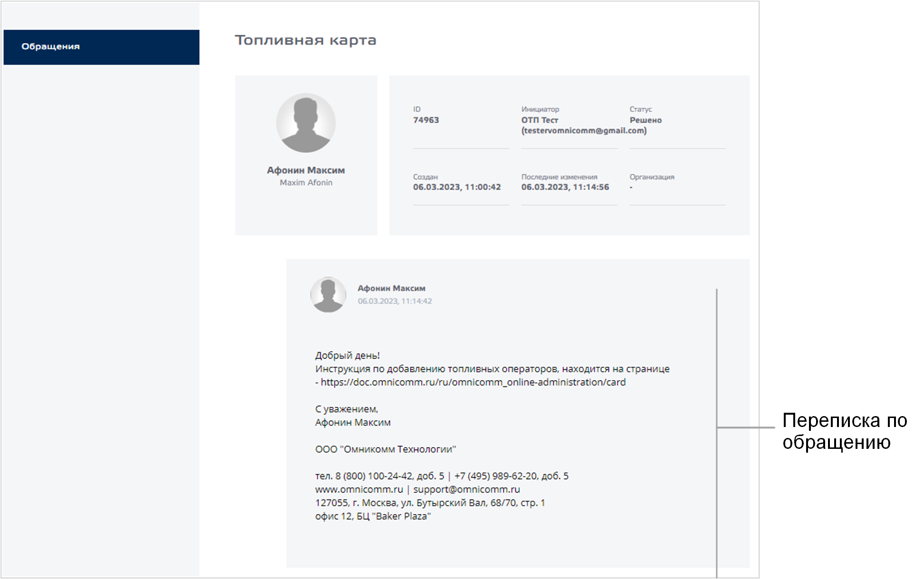924x579 pixels.
Task: Click the page title Топливная карта
Action: (306, 40)
